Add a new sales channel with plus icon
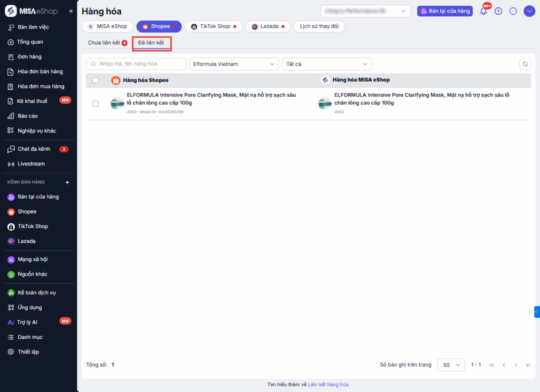This screenshot has width=540, height=392. coord(67,182)
